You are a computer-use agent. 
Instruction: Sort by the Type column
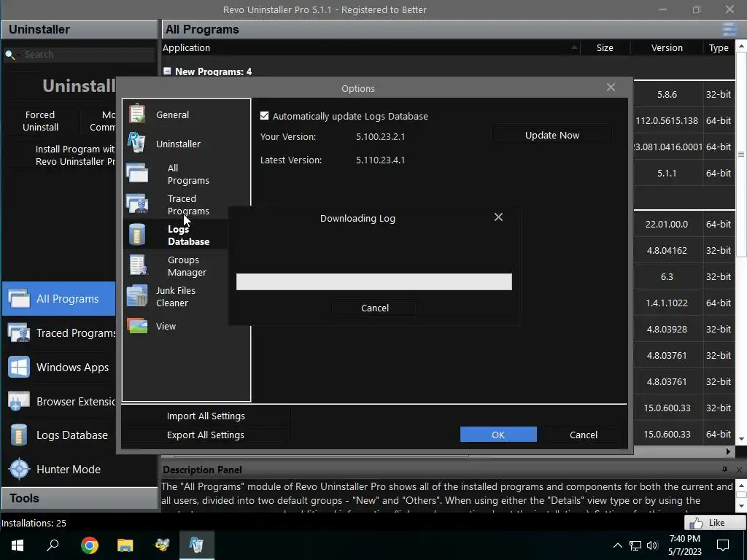click(719, 47)
